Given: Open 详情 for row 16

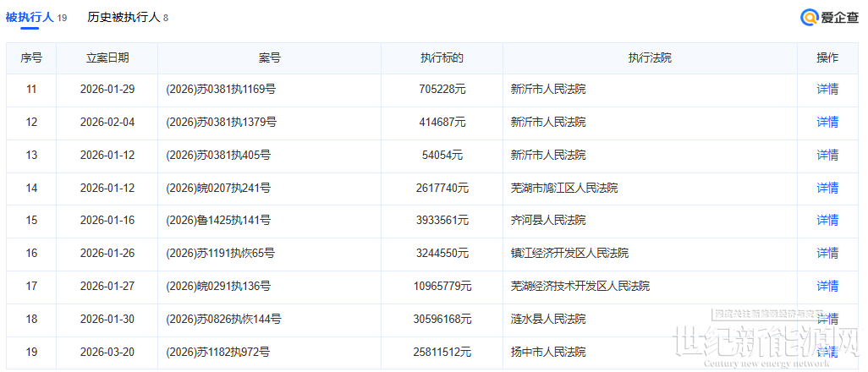Looking at the screenshot, I should 827,254.
